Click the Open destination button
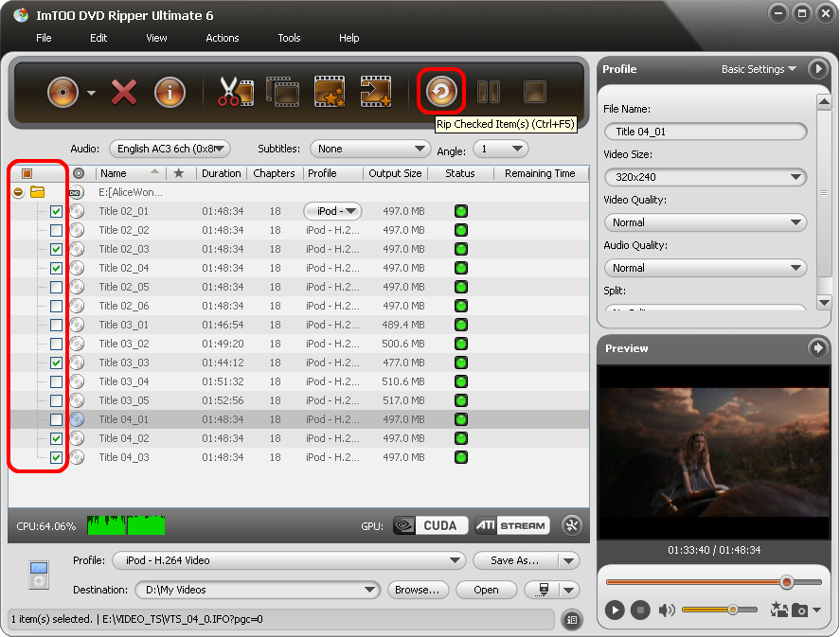 point(486,590)
